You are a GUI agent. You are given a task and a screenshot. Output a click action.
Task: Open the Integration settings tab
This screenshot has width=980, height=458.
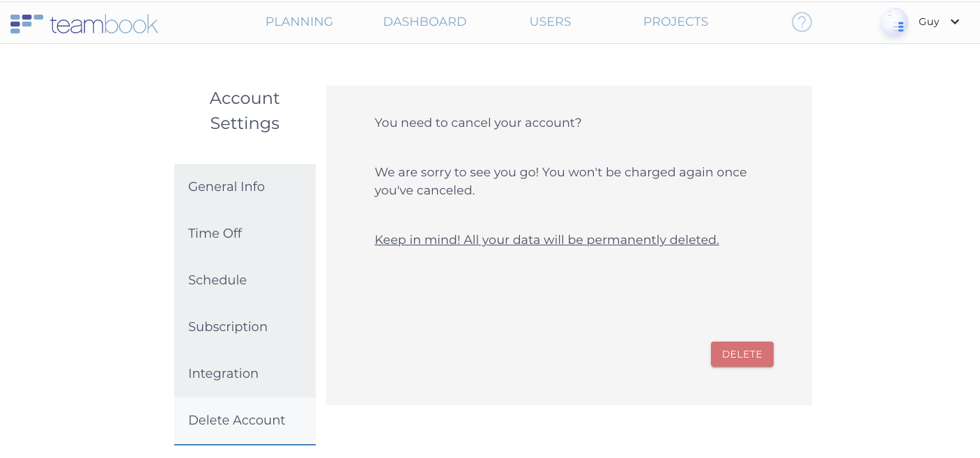coord(223,374)
